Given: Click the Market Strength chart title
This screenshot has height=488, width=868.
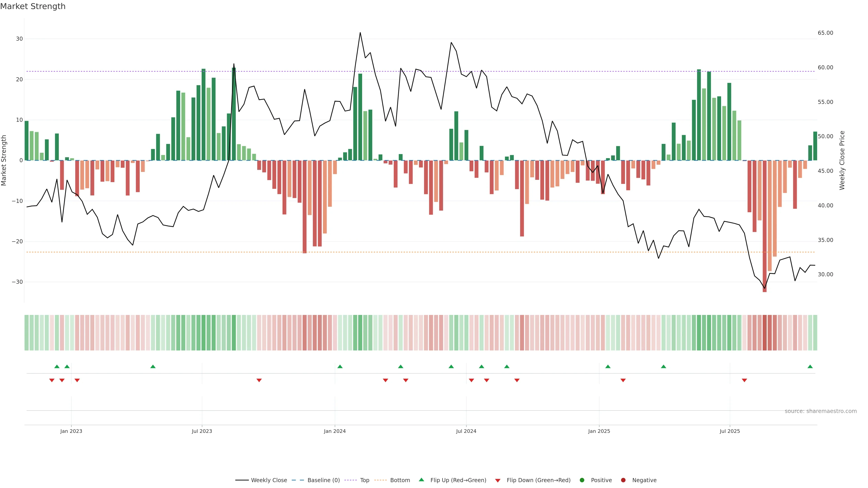Looking at the screenshot, I should coord(33,6).
